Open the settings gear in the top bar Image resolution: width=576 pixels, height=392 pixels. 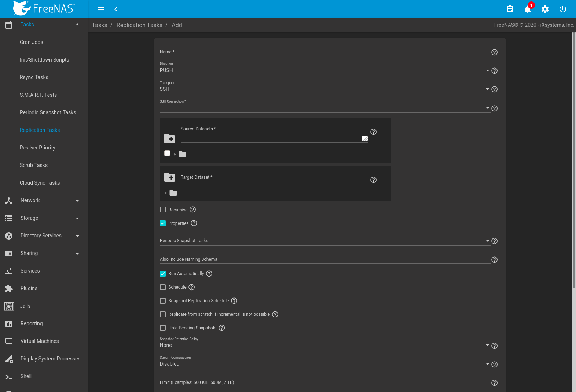click(x=545, y=9)
